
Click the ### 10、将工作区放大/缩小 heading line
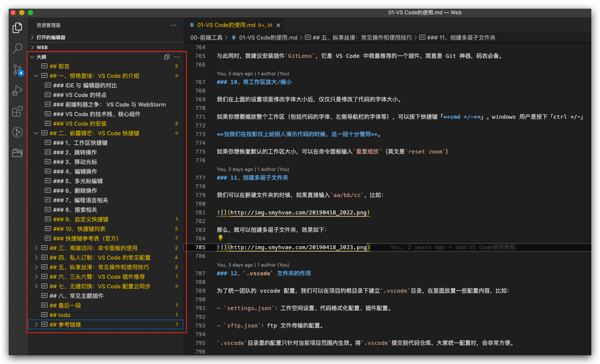click(x=254, y=82)
